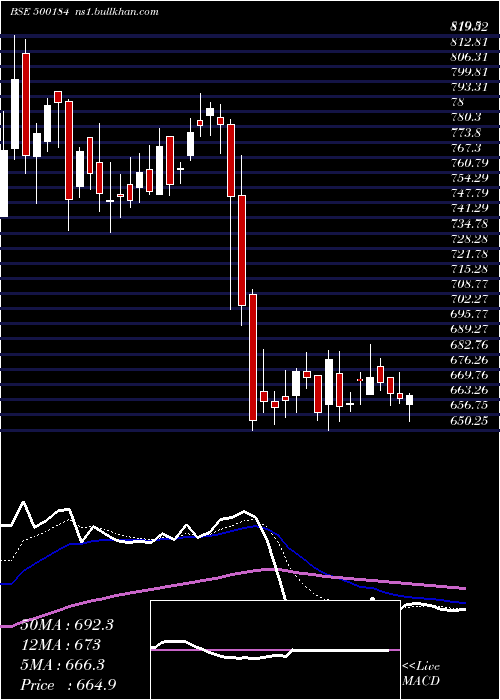Click the 806.31 price axis value
Viewport: 500px width, 700px height.
click(x=470, y=58)
